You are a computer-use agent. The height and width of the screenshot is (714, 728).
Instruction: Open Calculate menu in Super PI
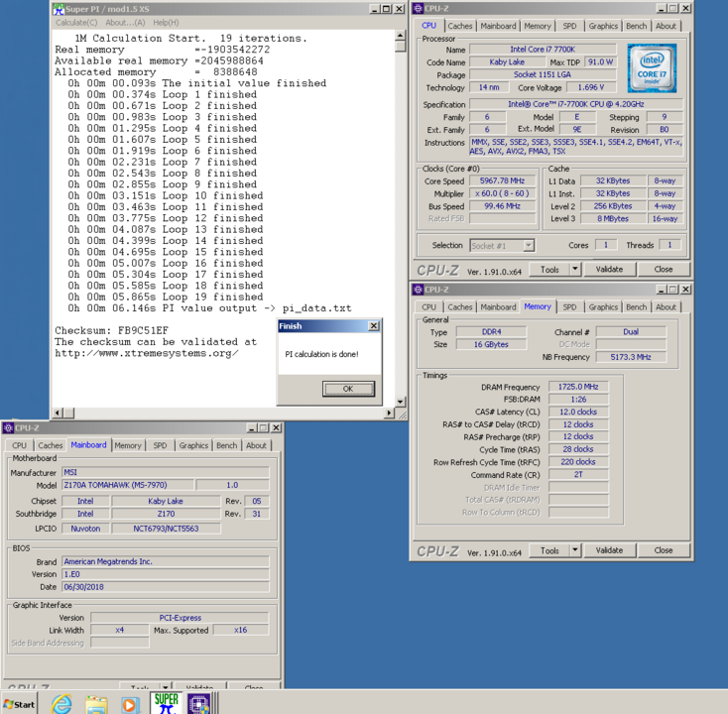pyautogui.click(x=76, y=22)
